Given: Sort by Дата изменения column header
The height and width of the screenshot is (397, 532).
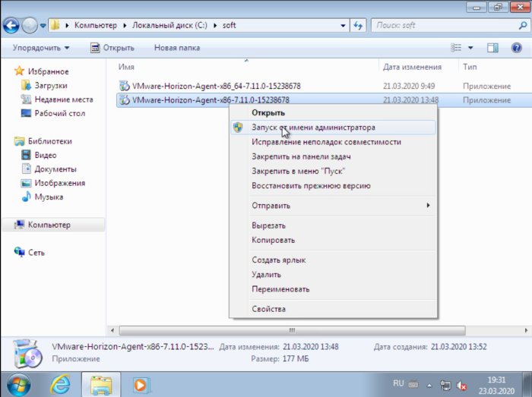Looking at the screenshot, I should tap(412, 67).
